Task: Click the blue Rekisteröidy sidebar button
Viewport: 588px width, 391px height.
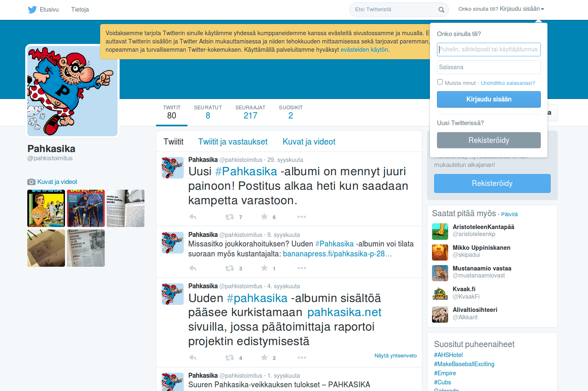Action: (492, 183)
